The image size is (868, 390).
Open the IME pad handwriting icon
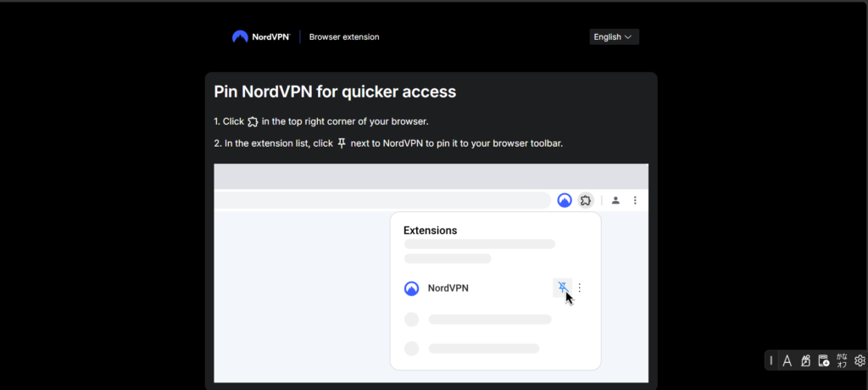[805, 361]
